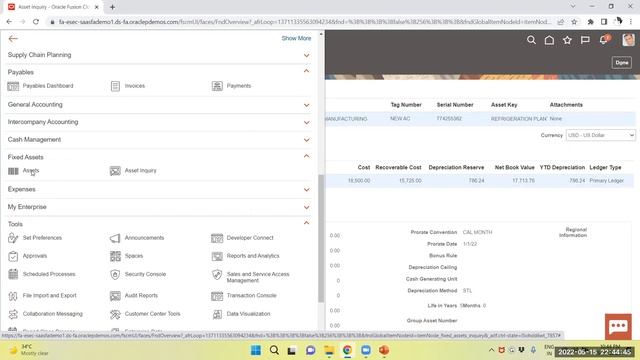Open Windows taskbar search
Viewport: 640px width, 360px height.
pyautogui.click(x=274, y=350)
